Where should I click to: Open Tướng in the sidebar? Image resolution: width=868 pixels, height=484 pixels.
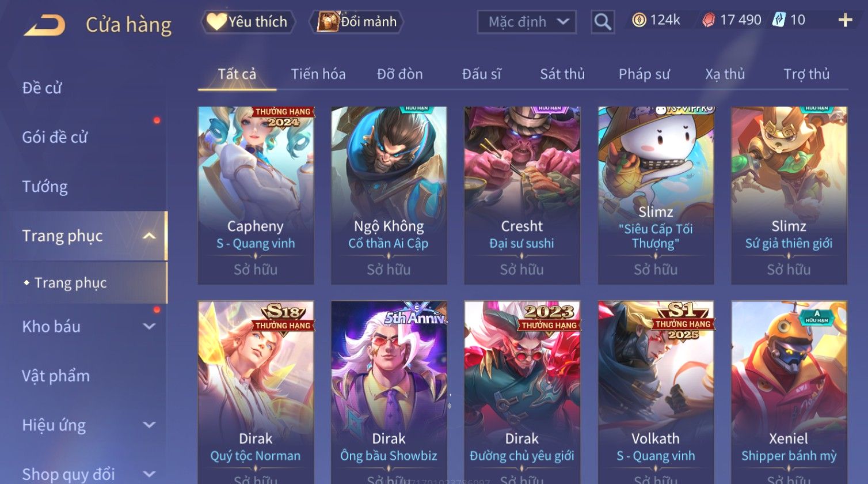[x=45, y=187]
